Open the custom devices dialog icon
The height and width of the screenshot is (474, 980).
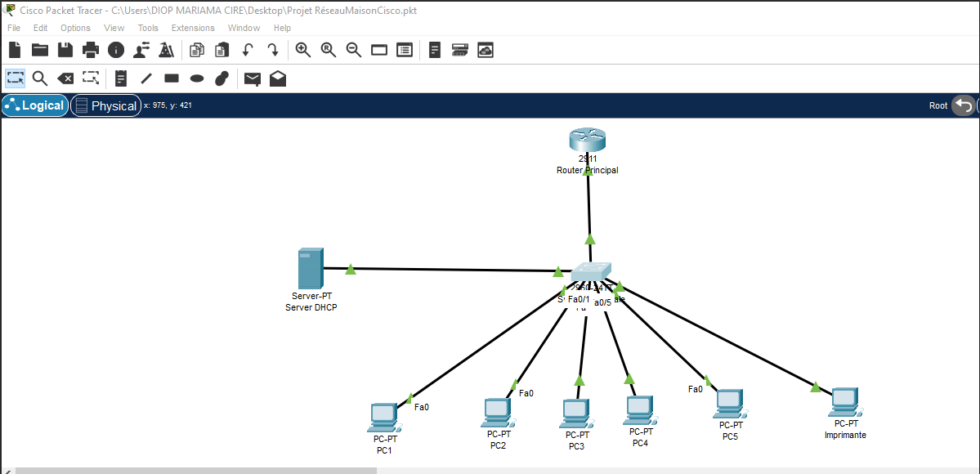[x=405, y=50]
